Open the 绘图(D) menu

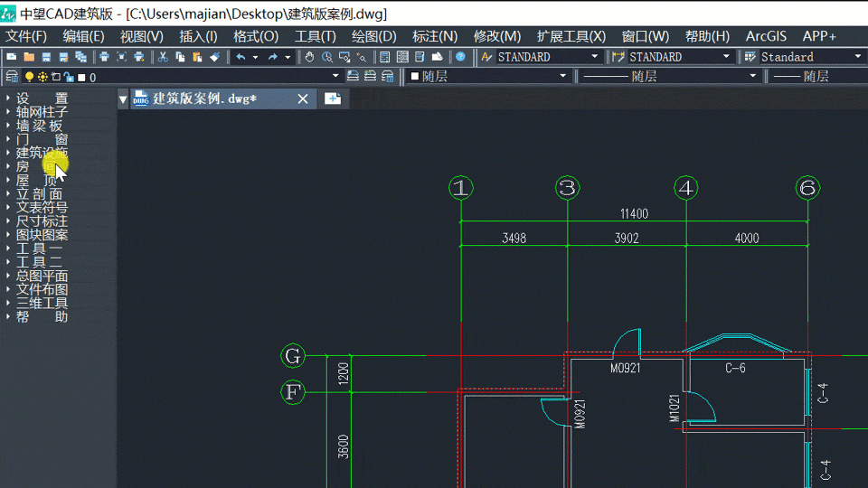point(374,36)
